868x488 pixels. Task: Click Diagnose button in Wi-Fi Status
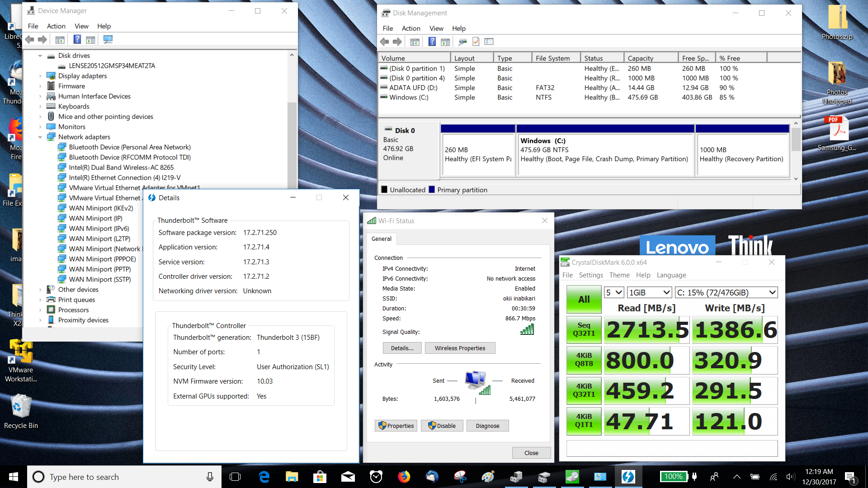coord(487,426)
